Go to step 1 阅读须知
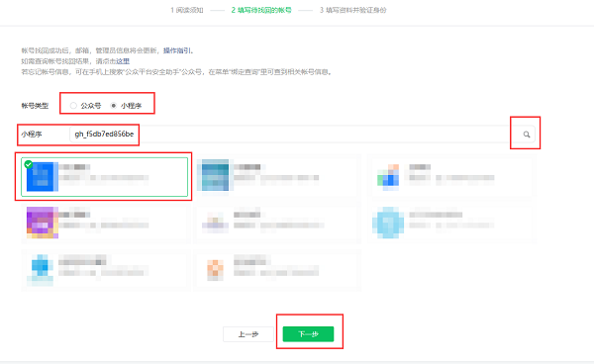This screenshot has width=594, height=364. [187, 10]
